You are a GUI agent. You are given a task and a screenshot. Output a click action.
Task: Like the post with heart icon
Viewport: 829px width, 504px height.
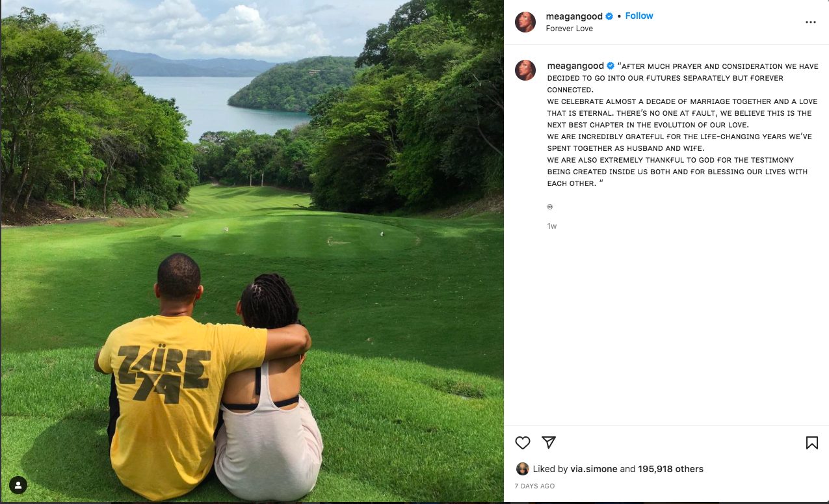tap(523, 443)
